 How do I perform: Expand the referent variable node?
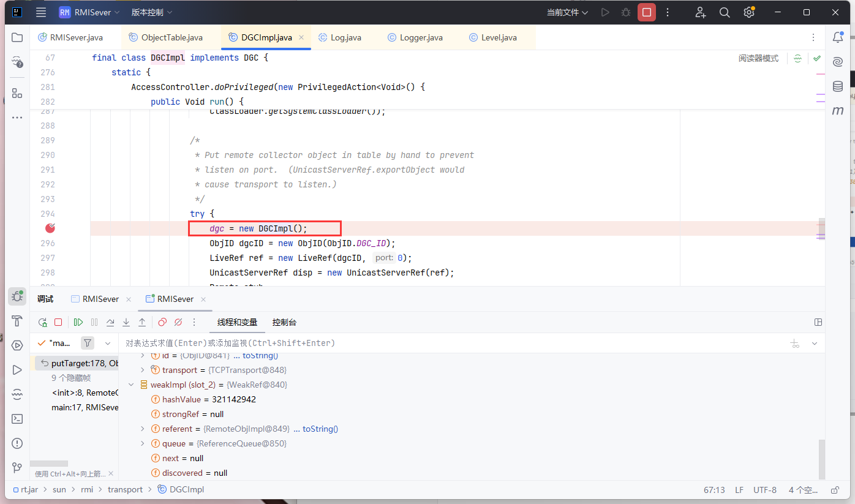143,429
